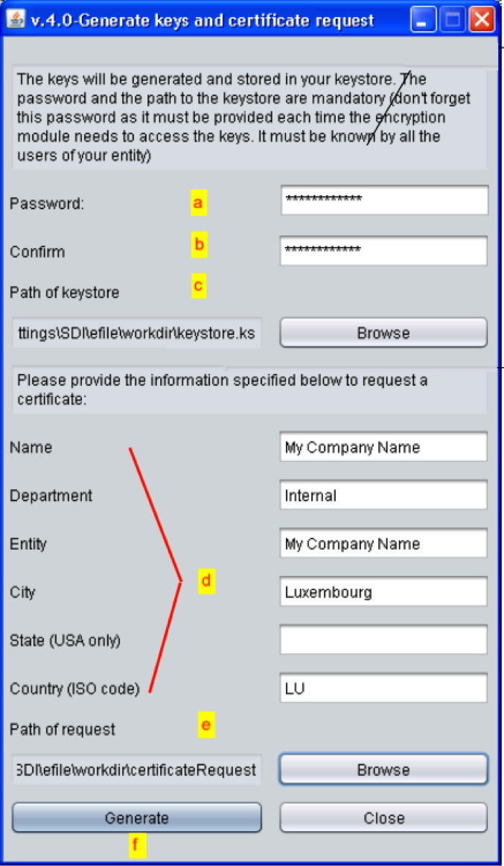This screenshot has height=866, width=504.
Task: Edit the Country ISO code field
Action: tap(383, 689)
